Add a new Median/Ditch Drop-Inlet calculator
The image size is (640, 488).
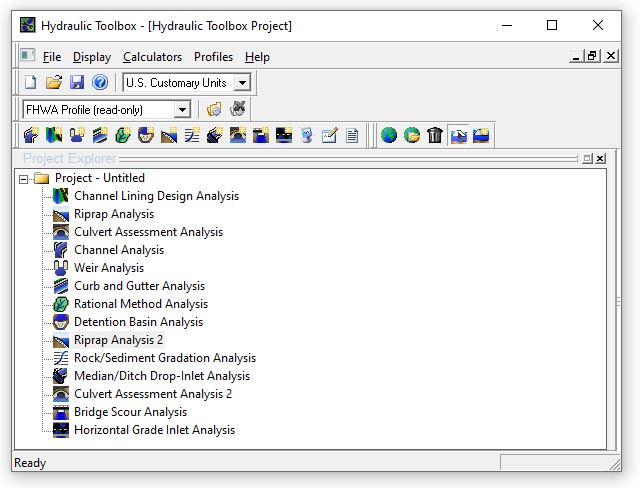click(215, 135)
